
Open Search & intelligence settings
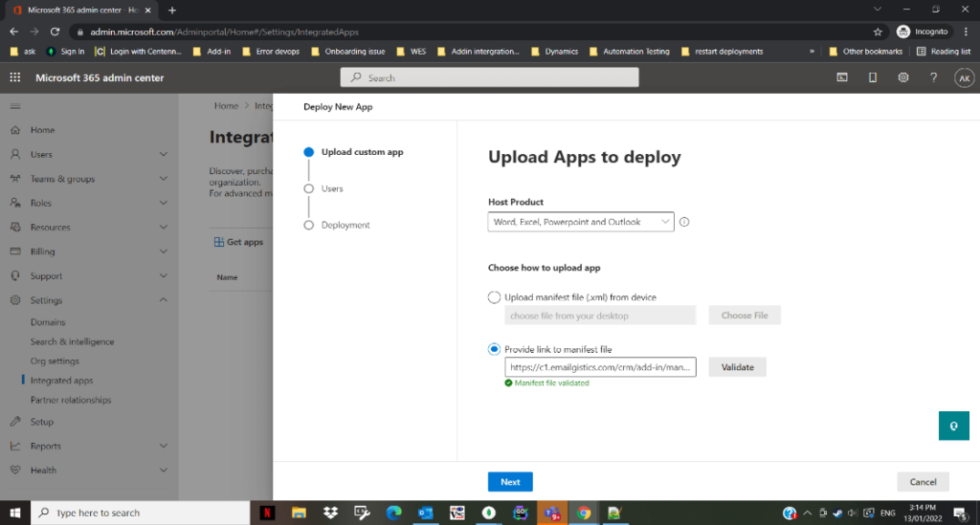[x=73, y=341]
